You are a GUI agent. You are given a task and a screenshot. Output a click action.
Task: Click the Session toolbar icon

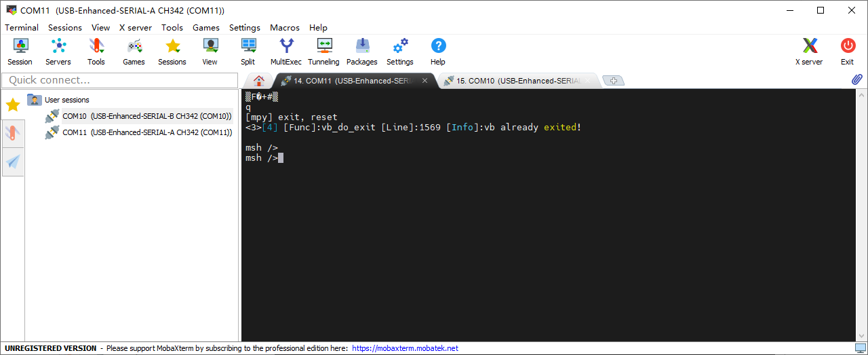click(20, 52)
